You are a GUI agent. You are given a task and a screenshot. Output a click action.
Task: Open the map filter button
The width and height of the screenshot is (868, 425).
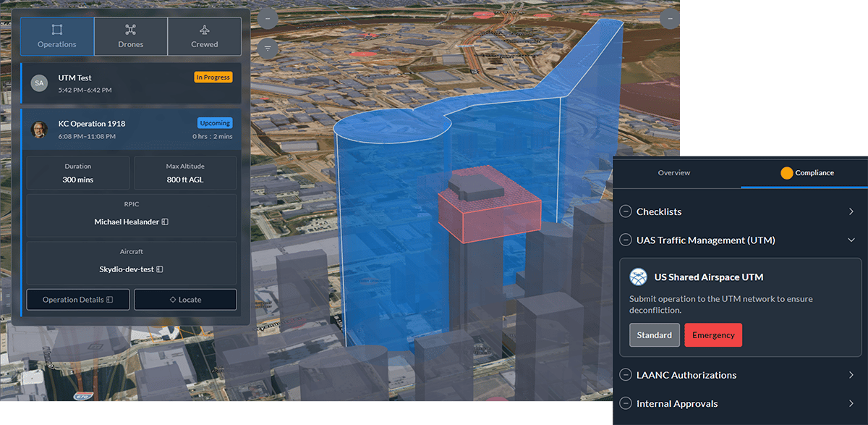click(x=268, y=49)
